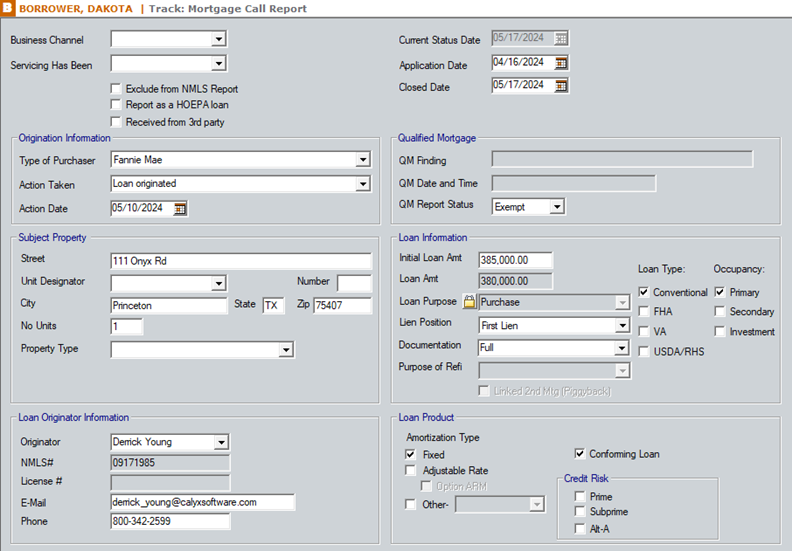Toggle the FHA loan type checkbox

[644, 311]
